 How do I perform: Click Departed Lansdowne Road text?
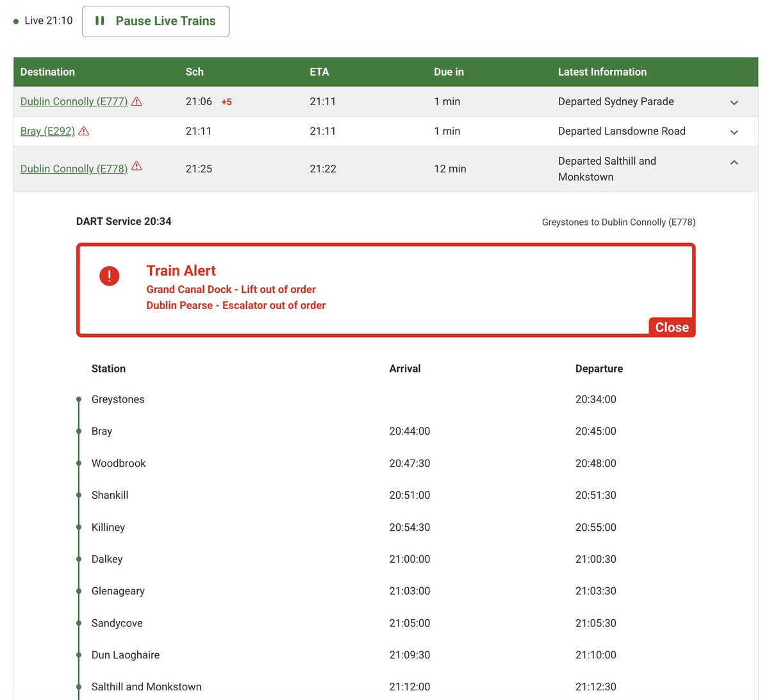pyautogui.click(x=622, y=131)
